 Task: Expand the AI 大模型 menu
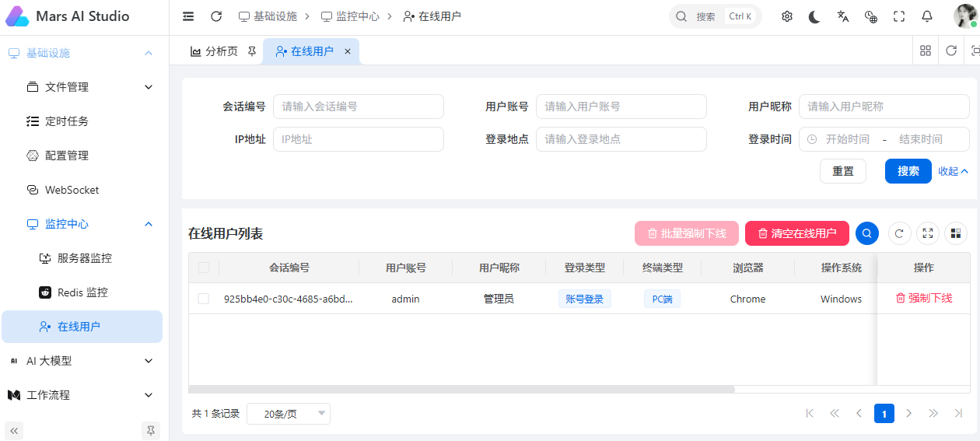[x=84, y=361]
